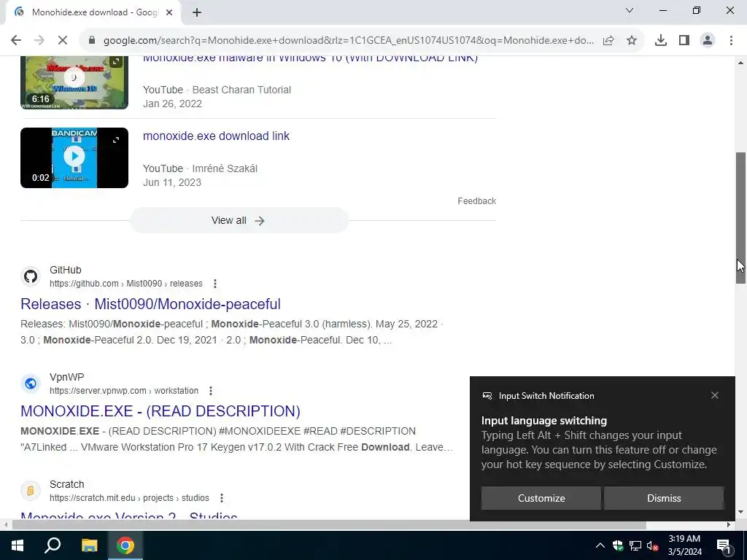Click Customize in input language notification
Image resolution: width=747 pixels, height=560 pixels.
(541, 498)
